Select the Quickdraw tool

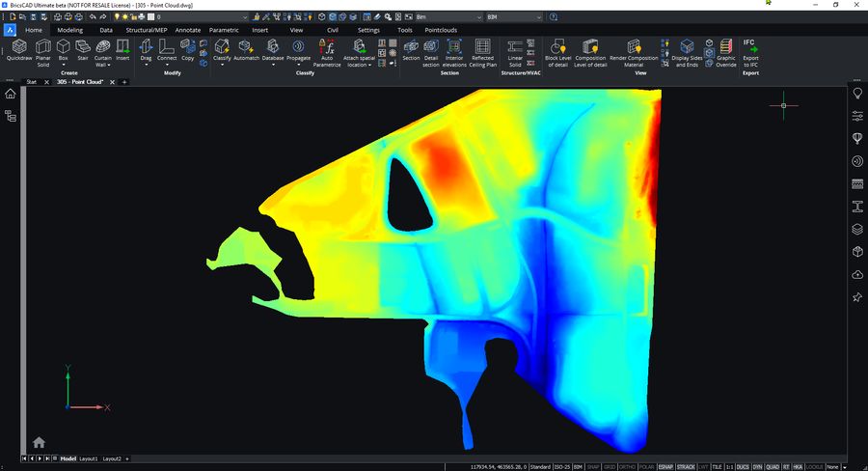(18, 50)
